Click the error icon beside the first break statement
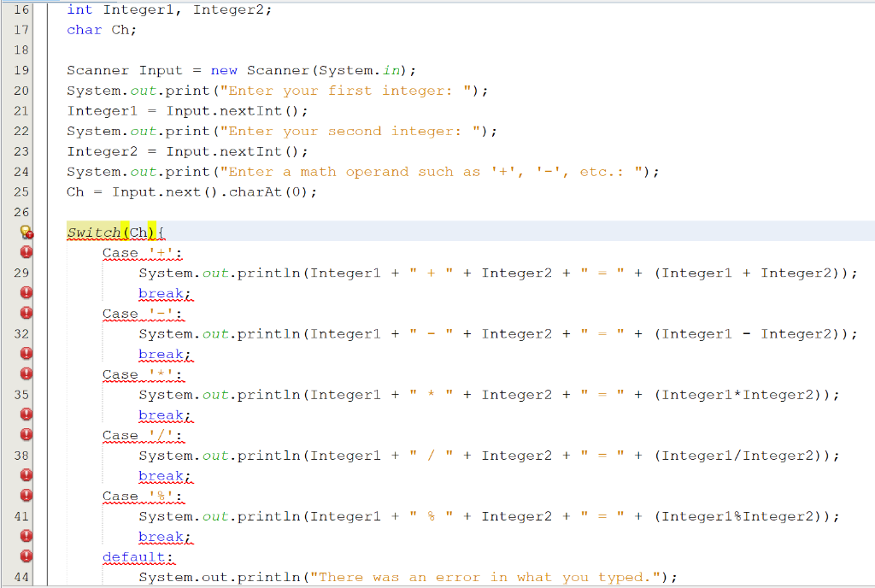 [25, 292]
